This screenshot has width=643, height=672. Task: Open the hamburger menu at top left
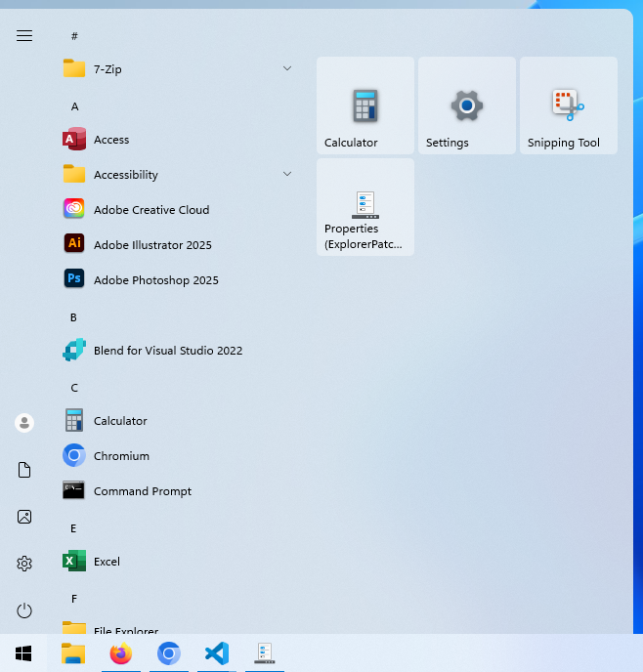[24, 35]
